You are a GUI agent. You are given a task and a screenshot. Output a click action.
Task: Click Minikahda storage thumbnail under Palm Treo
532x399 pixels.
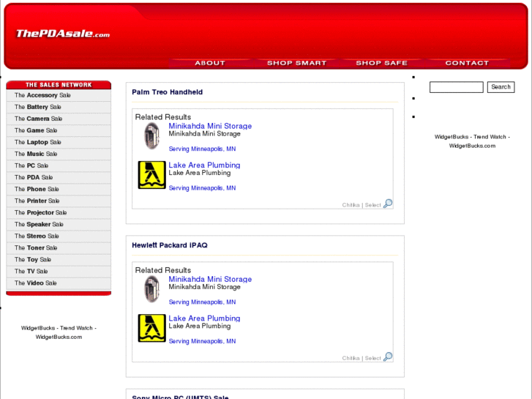(151, 136)
